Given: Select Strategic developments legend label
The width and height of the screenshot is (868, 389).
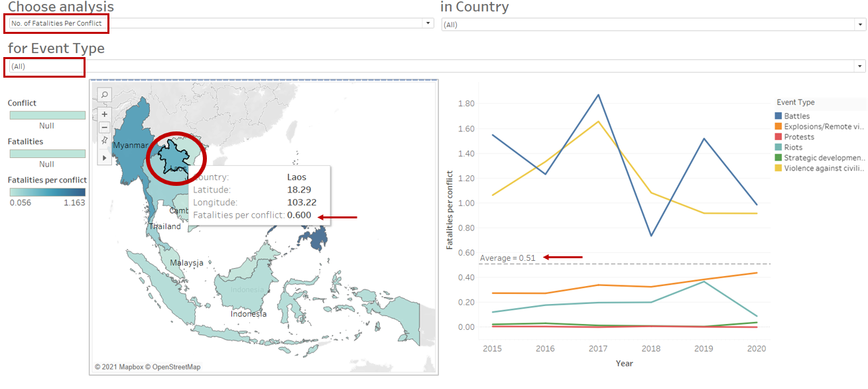Looking at the screenshot, I should [825, 158].
